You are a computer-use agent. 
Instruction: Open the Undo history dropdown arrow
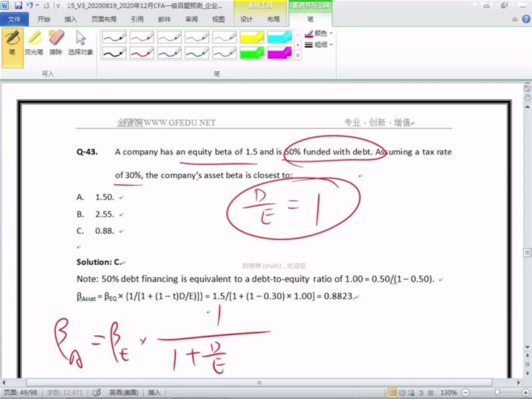pyautogui.click(x=37, y=5)
